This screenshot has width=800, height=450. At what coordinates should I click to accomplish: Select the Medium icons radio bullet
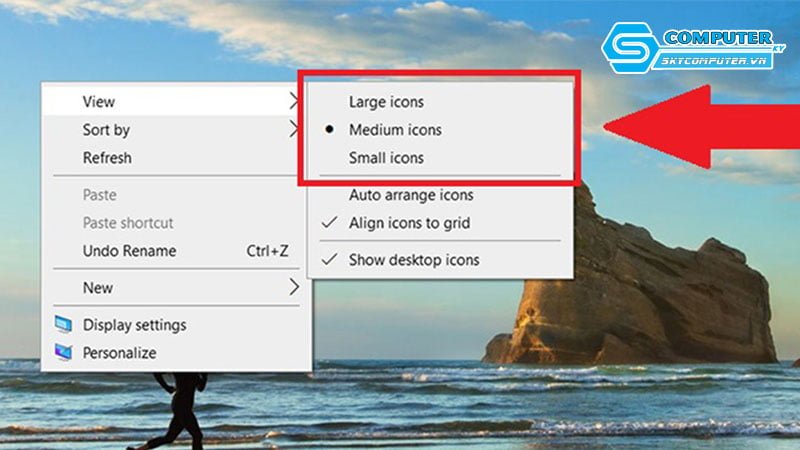point(330,130)
